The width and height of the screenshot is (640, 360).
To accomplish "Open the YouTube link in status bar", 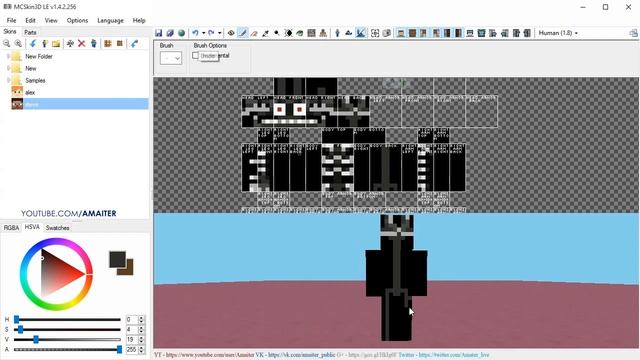I will [204, 355].
